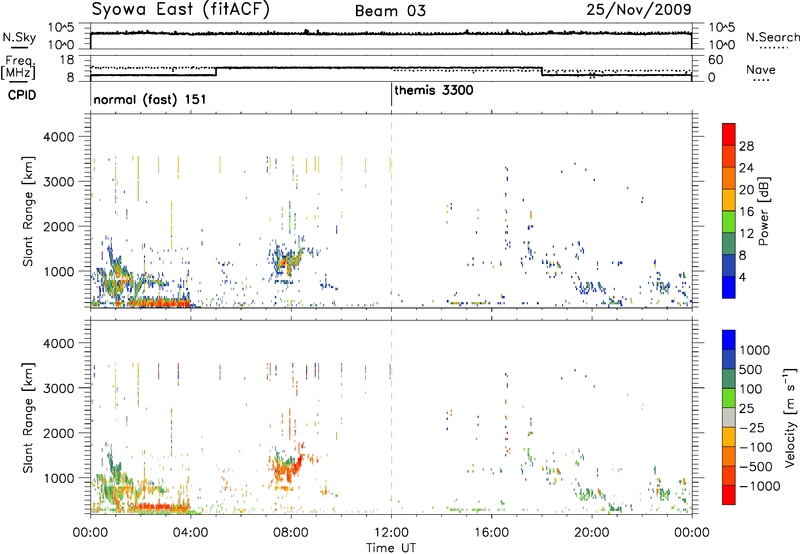Select the 'Beam 03' label
The height and width of the screenshot is (554, 800).
coord(390,11)
